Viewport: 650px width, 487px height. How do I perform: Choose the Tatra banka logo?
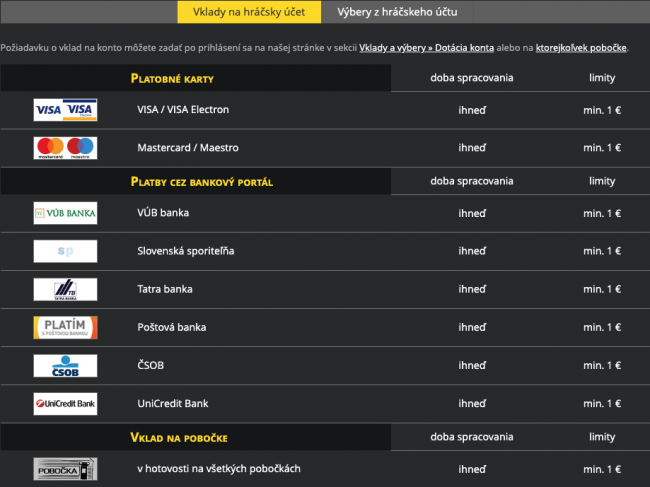point(65,290)
